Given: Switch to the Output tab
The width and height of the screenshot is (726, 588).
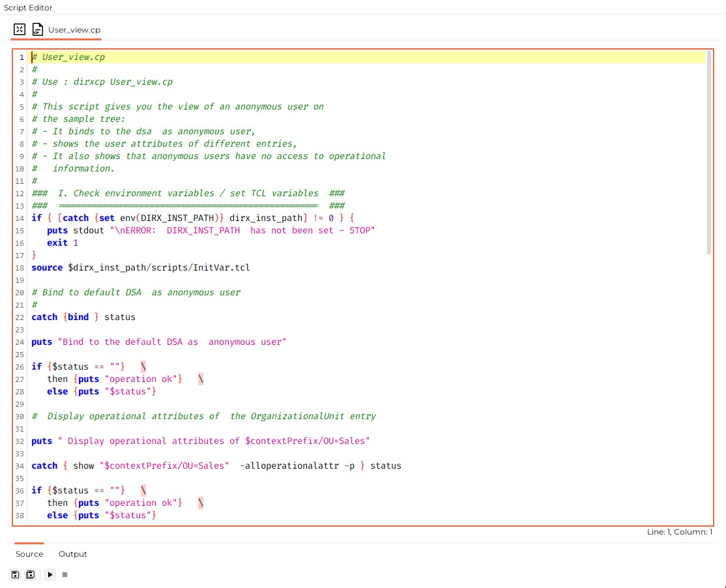Looking at the screenshot, I should coord(72,553).
